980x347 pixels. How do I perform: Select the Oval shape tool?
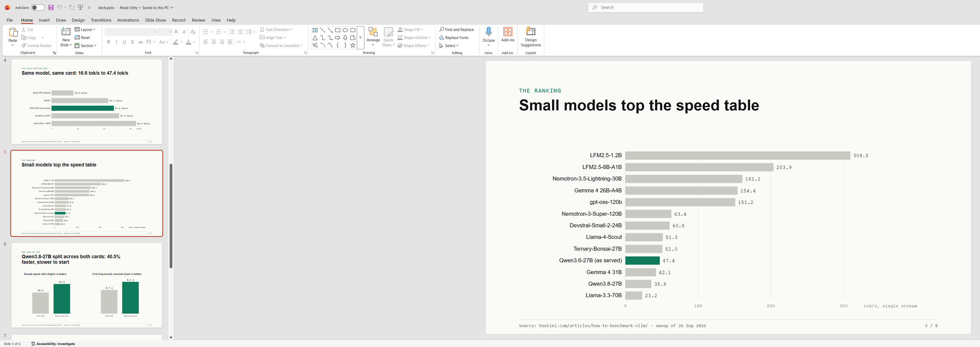tap(345, 30)
